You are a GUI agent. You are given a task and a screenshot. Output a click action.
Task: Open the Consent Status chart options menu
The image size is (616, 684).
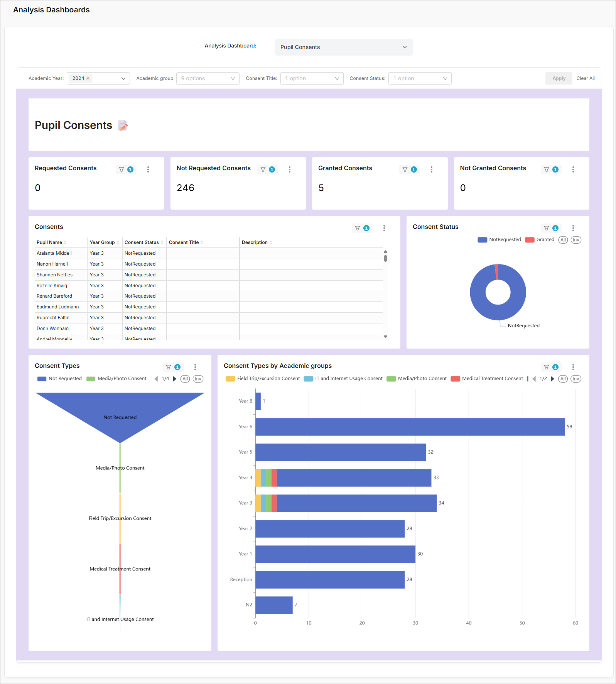click(x=573, y=228)
